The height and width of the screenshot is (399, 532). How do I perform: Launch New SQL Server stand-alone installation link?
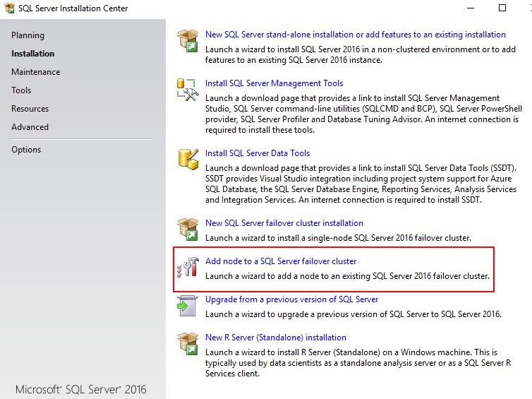[x=355, y=35]
